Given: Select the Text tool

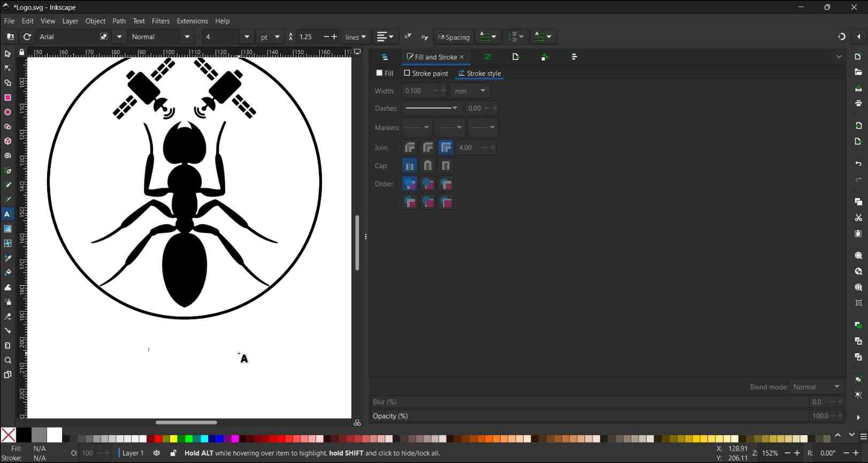Looking at the screenshot, I should point(7,214).
